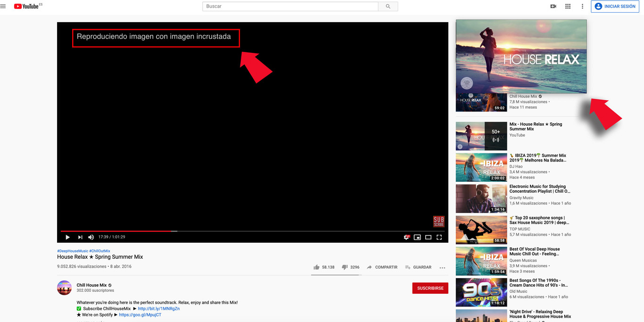Open the 50+ mix playlist thumbnail
The image size is (644, 322).
coord(481,136)
